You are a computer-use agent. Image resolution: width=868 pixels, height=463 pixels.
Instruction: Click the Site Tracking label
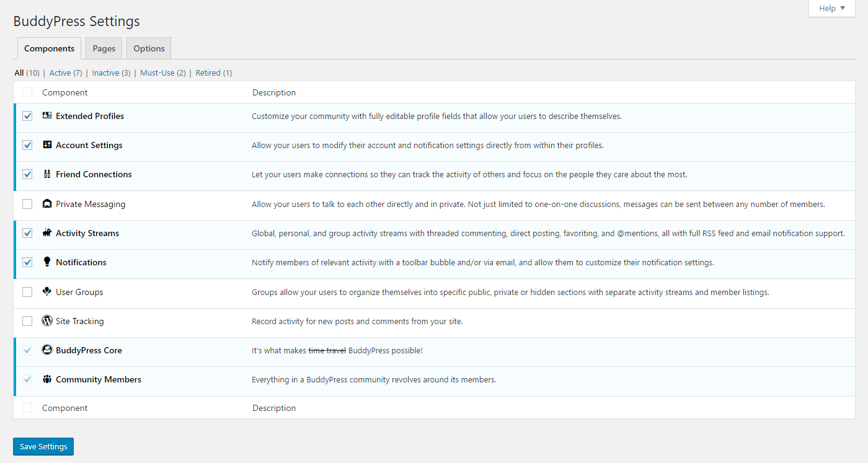pos(80,321)
